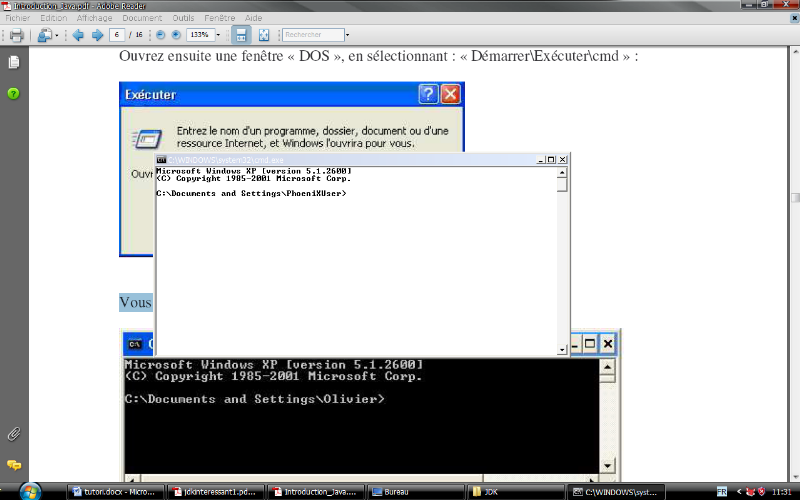Image resolution: width=800 pixels, height=500 pixels.
Task: Open the Attachments paperclip icon in sidebar
Action: click(x=14, y=434)
